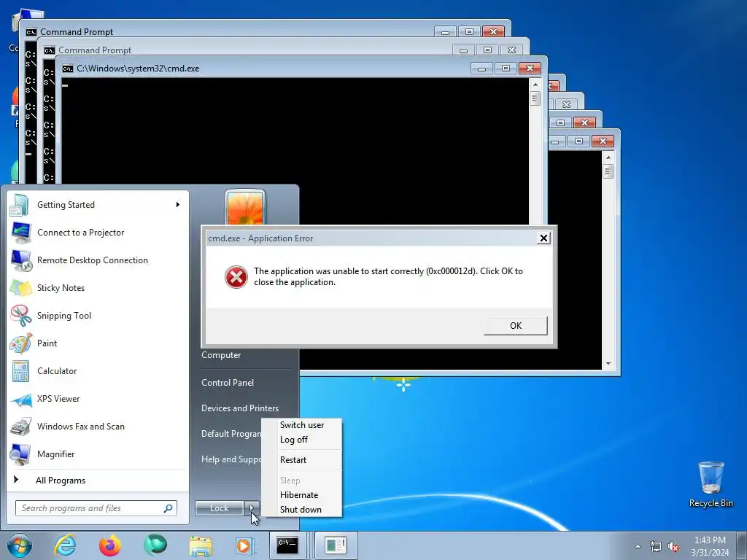Click the Windows Start orb
The width and height of the screenshot is (747, 560).
point(20,545)
